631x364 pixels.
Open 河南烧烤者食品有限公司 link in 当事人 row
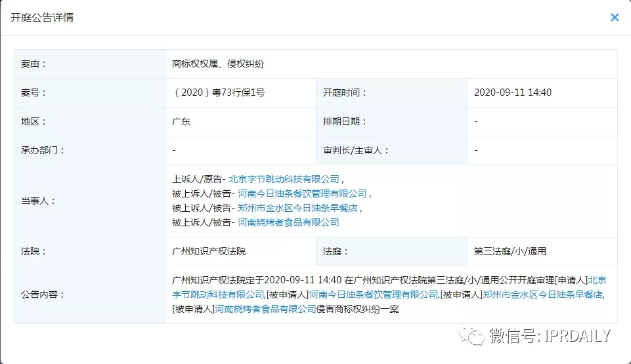[x=288, y=222]
